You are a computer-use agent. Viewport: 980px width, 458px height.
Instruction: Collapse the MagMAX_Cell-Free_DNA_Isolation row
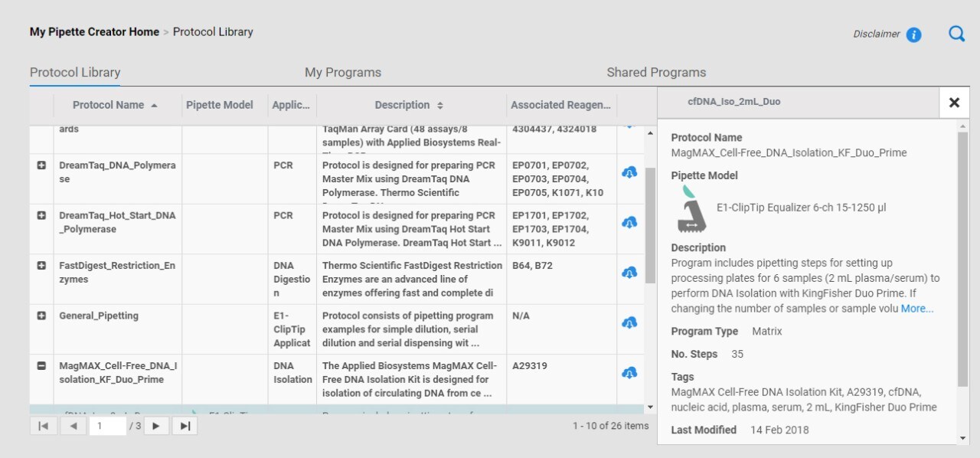coord(42,366)
